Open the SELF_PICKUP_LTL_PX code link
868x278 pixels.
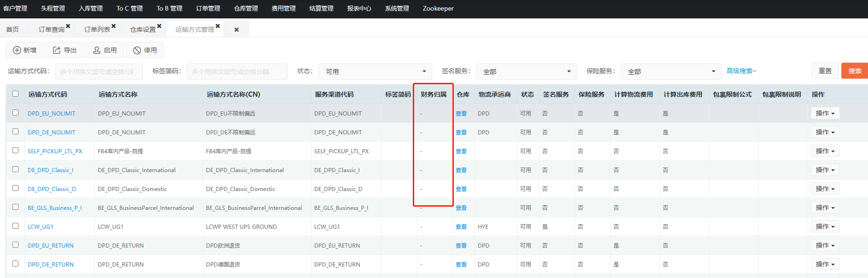pos(55,151)
